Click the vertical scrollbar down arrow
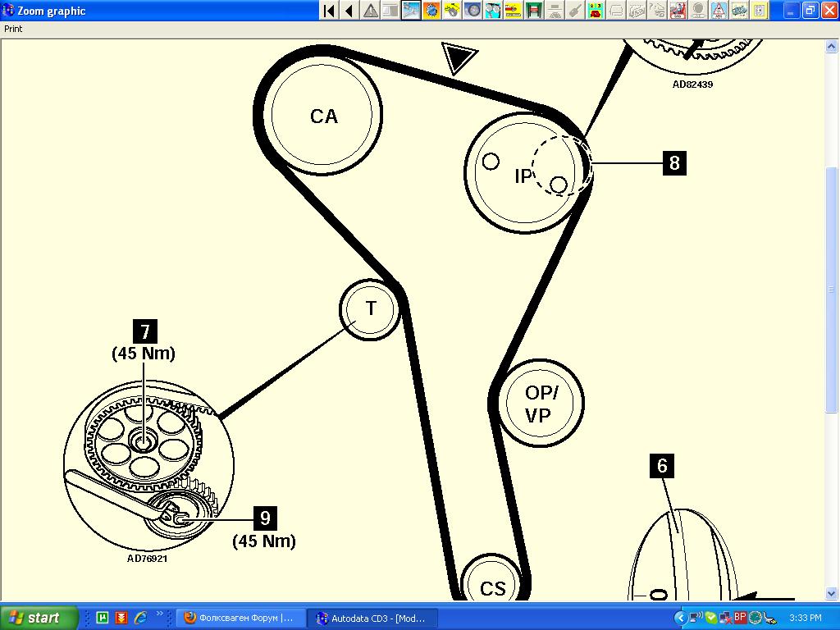Viewport: 840px width, 630px height. click(833, 594)
